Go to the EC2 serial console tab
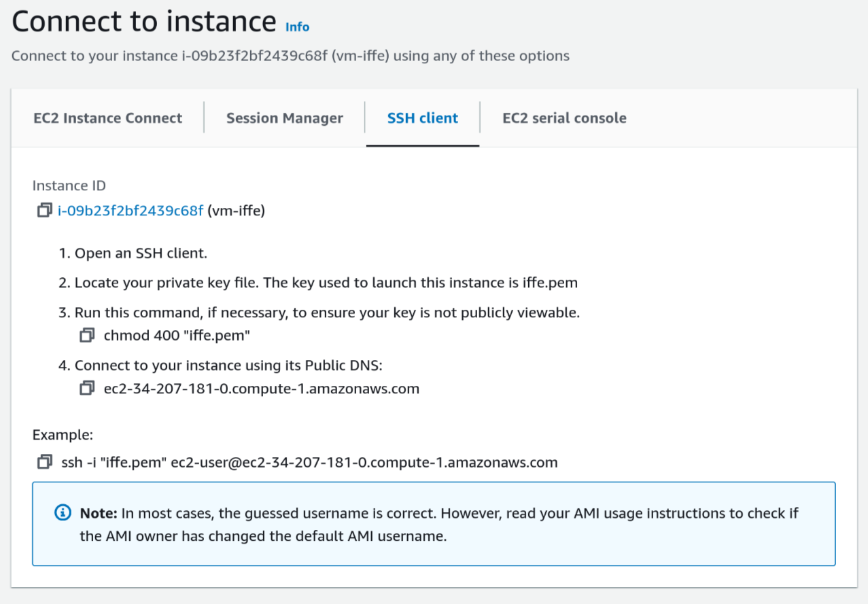868x604 pixels. coord(564,118)
